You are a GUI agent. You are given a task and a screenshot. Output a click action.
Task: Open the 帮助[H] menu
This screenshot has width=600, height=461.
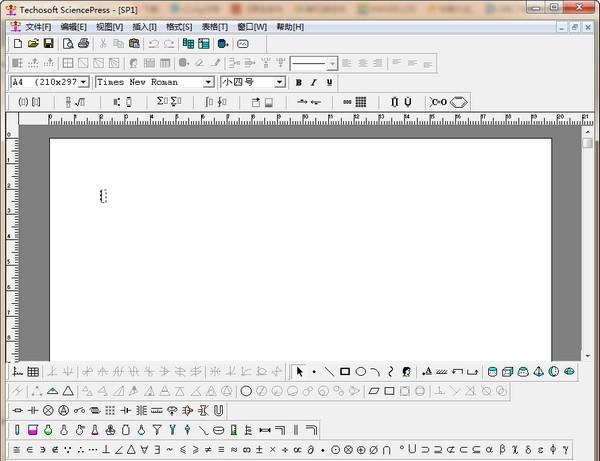pos(289,26)
